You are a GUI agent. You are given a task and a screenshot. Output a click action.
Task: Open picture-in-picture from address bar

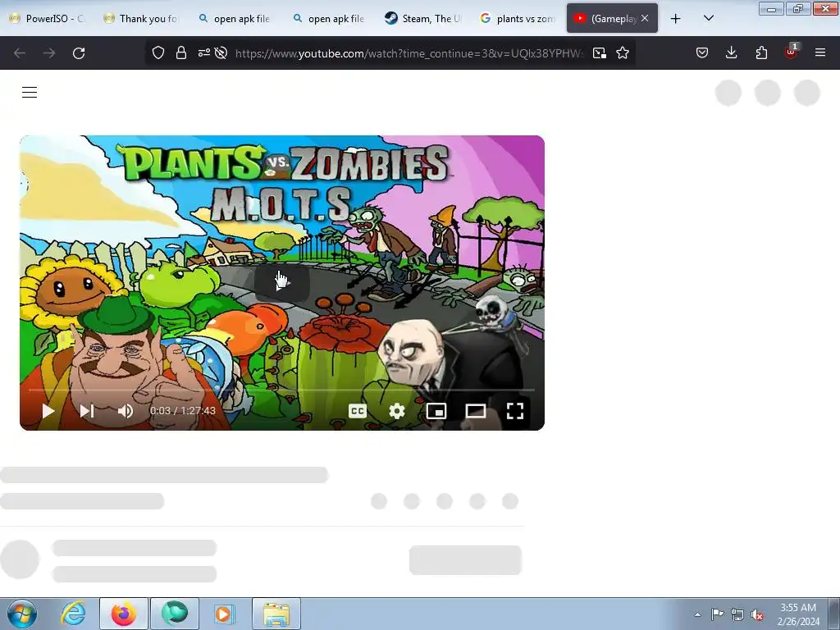click(600, 52)
